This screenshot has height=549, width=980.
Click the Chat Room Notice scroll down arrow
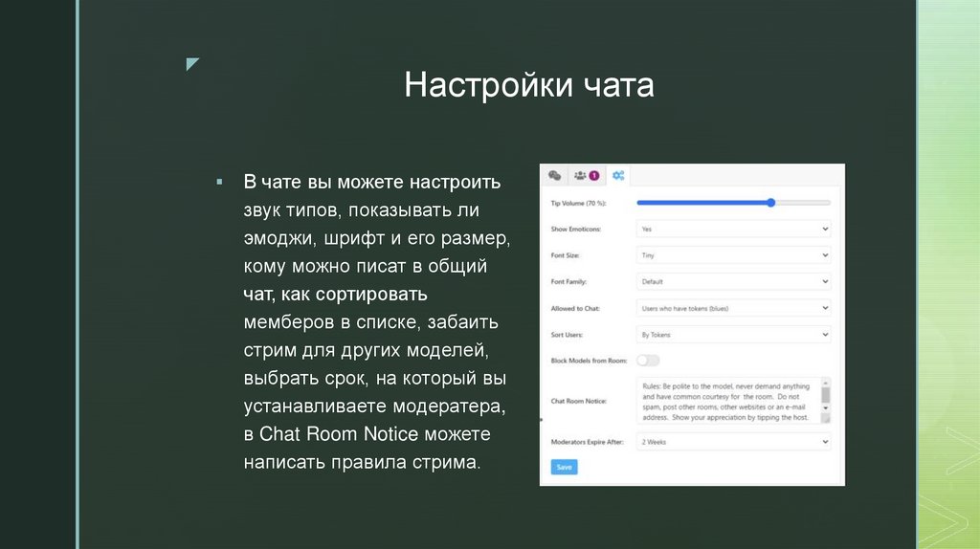click(826, 408)
